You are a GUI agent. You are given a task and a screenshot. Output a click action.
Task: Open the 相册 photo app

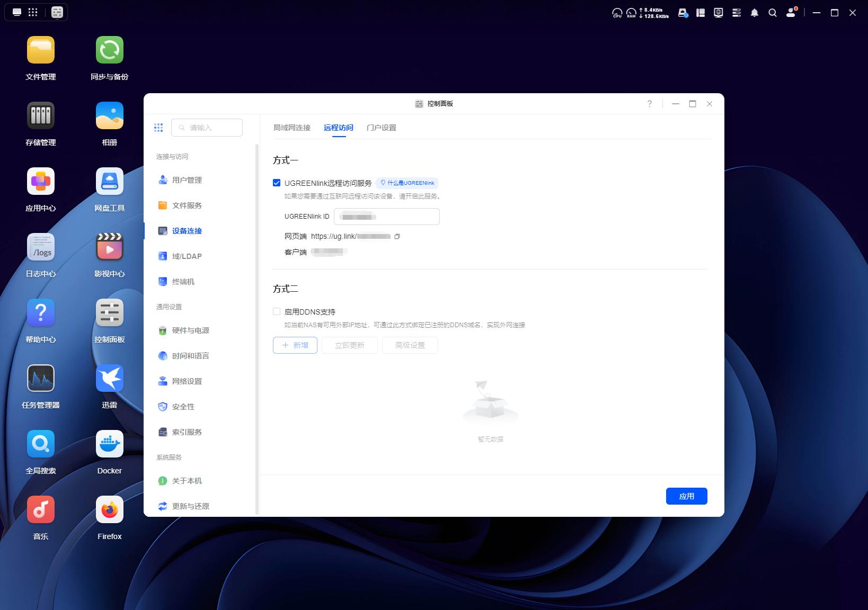point(110,115)
